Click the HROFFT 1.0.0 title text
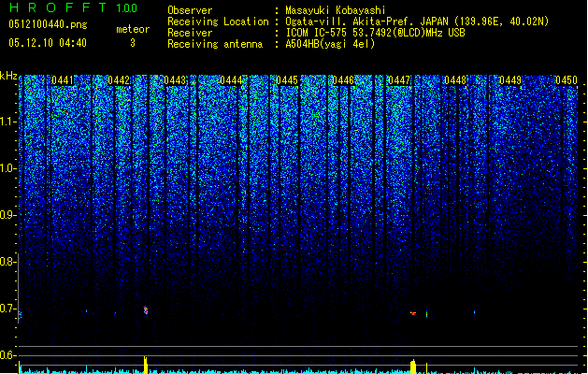This screenshot has width=588, height=374. (x=74, y=7)
